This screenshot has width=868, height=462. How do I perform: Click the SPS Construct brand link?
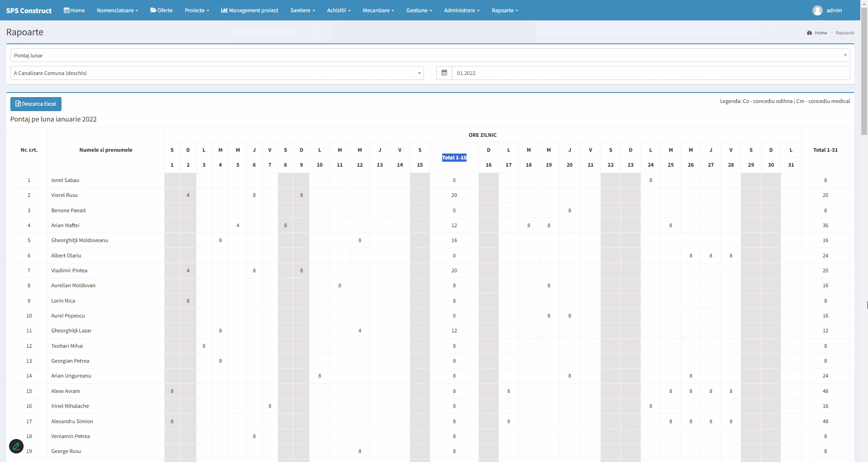[29, 10]
